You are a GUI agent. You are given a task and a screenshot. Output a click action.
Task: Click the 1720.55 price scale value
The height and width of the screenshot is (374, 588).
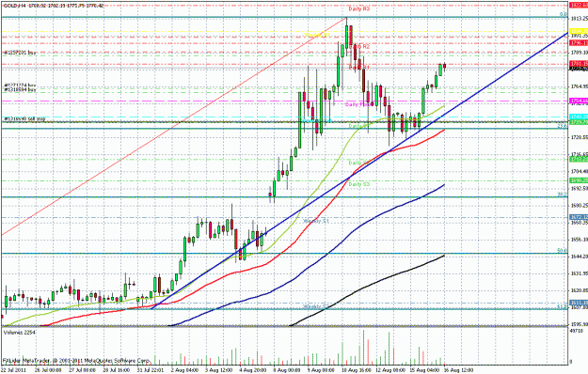pos(579,137)
